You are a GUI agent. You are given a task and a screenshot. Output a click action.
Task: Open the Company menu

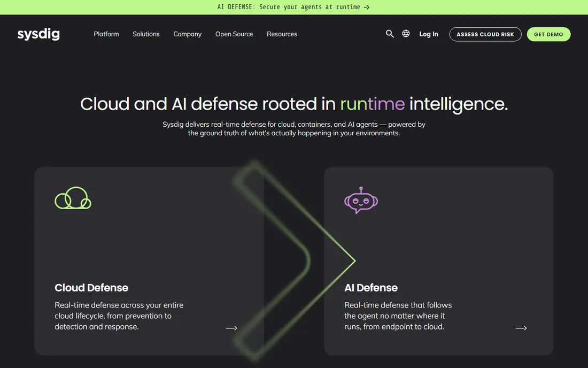pyautogui.click(x=187, y=34)
